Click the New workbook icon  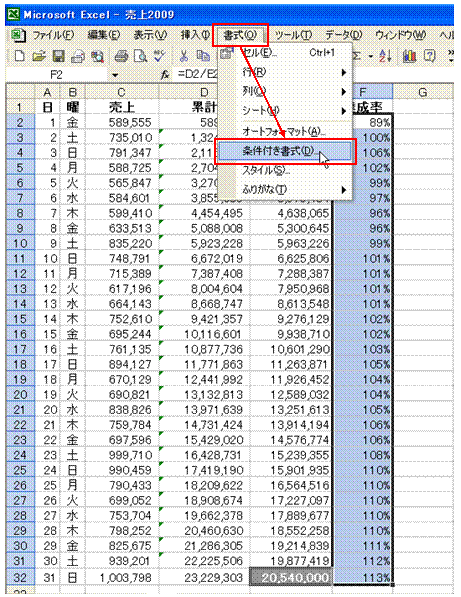[19, 56]
